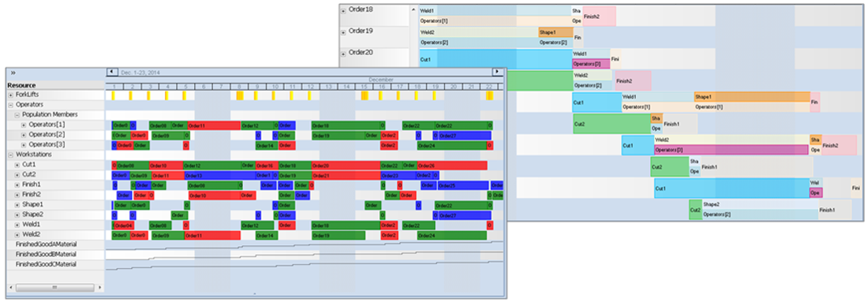Expand Order19 in the back window
The height and width of the screenshot is (302, 868).
pos(344,32)
